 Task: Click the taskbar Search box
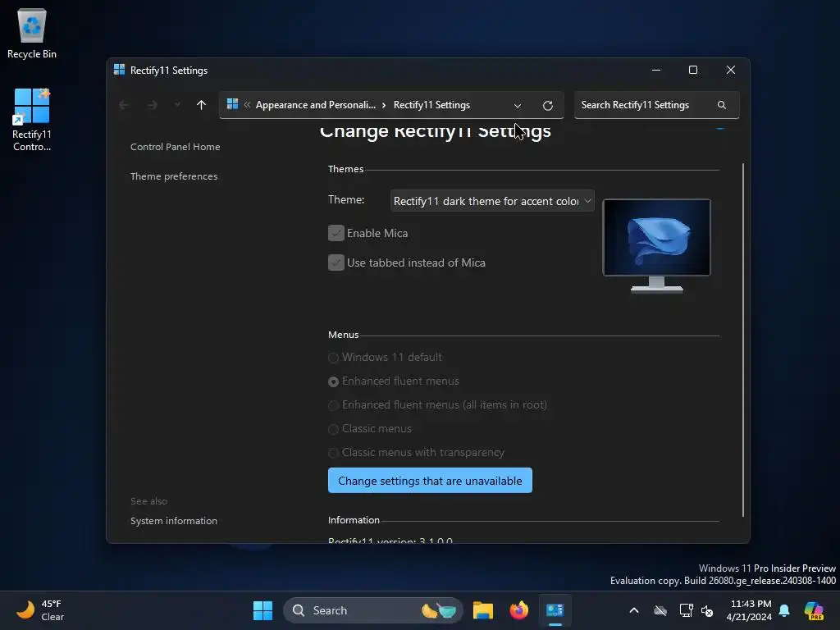click(x=373, y=610)
